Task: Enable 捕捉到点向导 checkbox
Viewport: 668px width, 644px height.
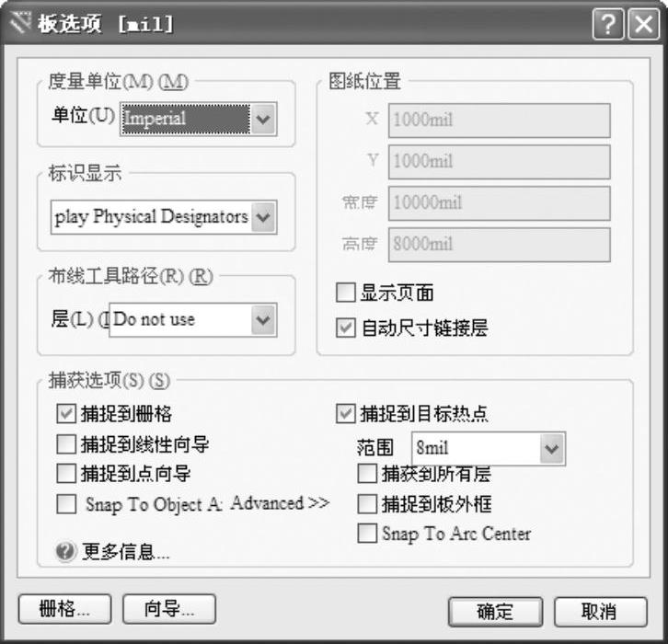Action: point(66,473)
